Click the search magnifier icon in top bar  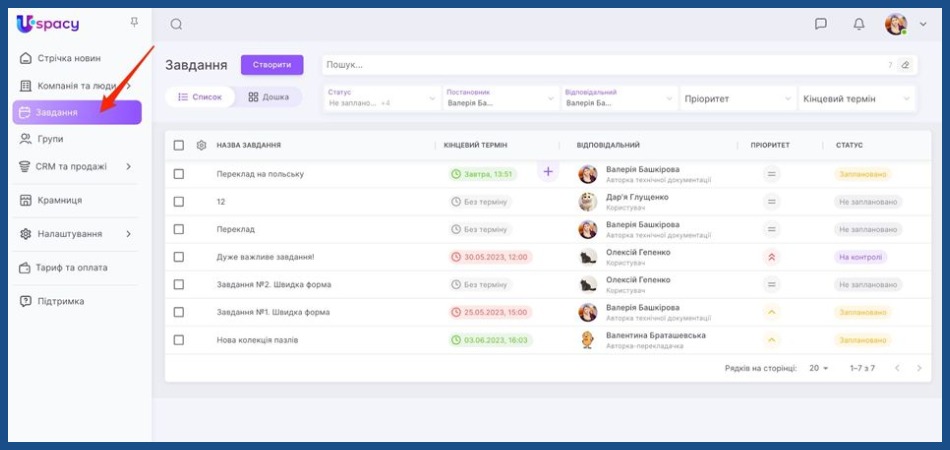[x=176, y=24]
